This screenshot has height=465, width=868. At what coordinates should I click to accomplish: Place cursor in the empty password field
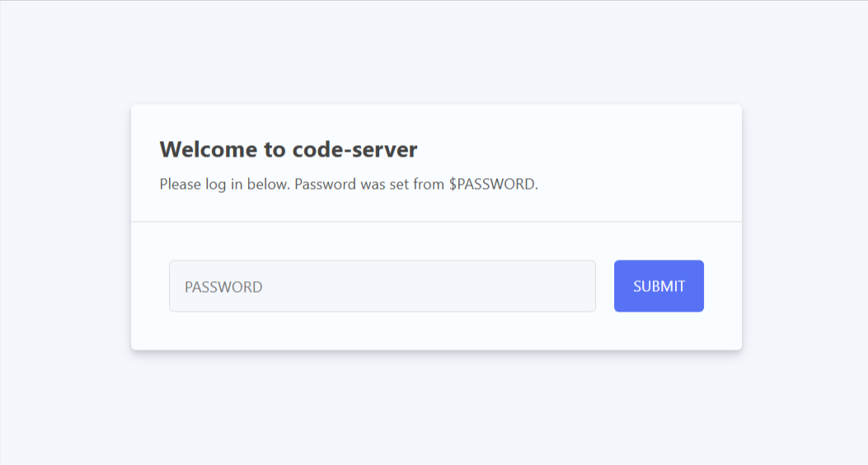click(382, 286)
